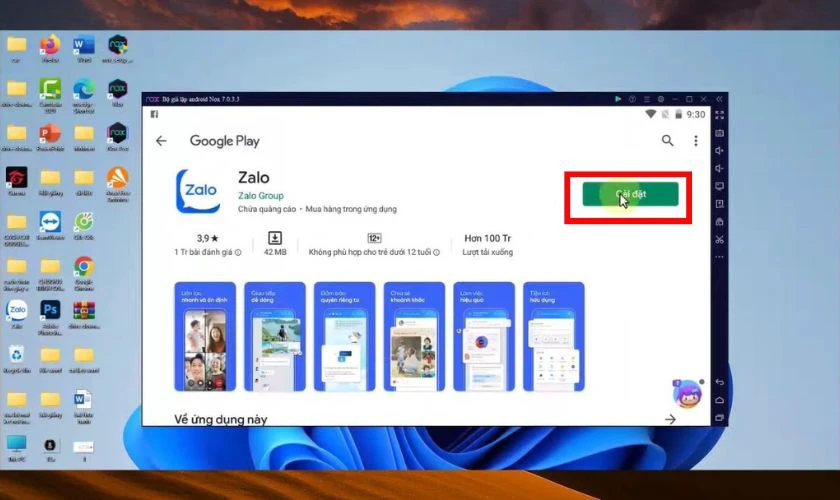Click Nox volume down sidebar icon
Viewport: 840px width, 500px height.
point(719,168)
